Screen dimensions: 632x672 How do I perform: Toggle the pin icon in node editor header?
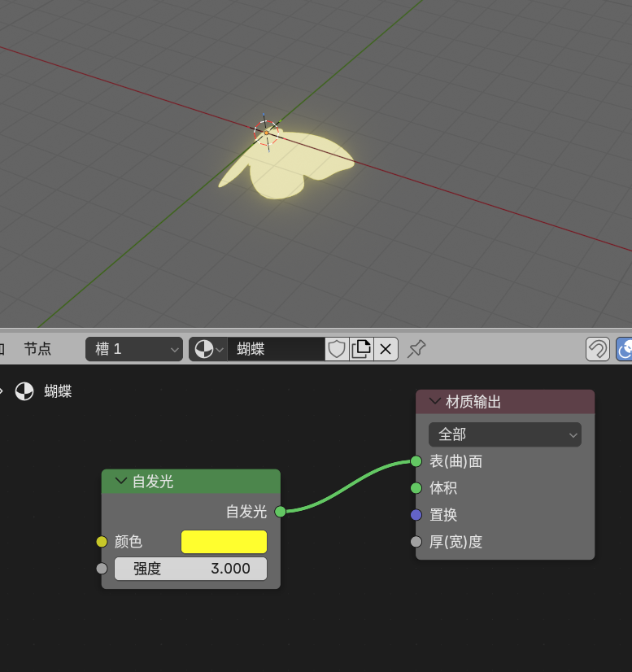416,349
